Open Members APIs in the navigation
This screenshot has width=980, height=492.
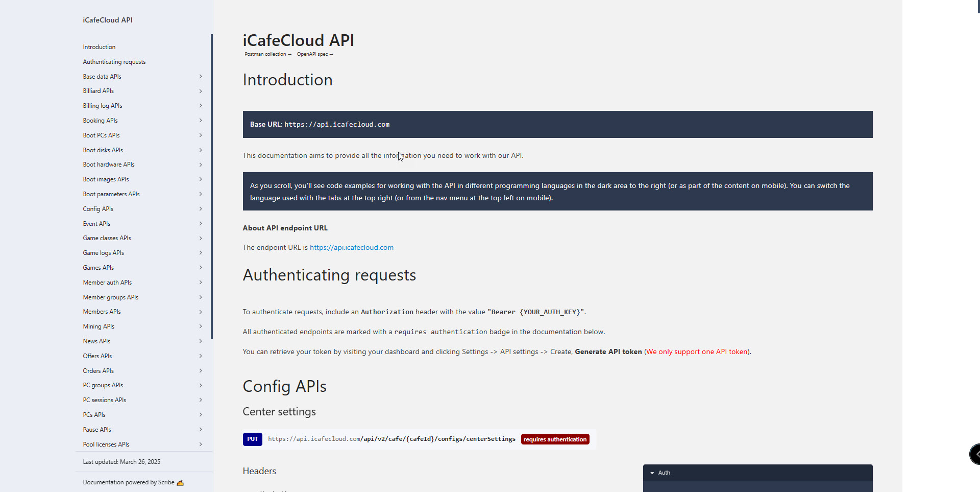point(102,312)
